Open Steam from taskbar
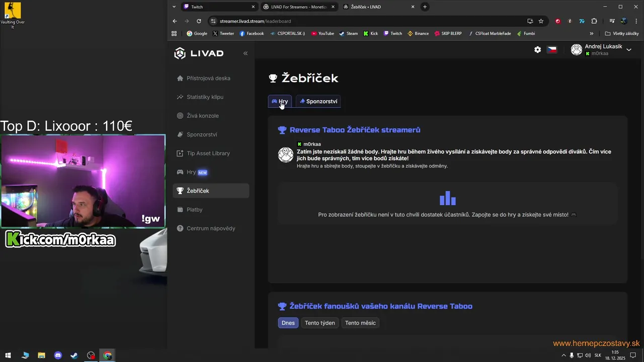Image resolution: width=644 pixels, height=362 pixels. pyautogui.click(x=74, y=355)
